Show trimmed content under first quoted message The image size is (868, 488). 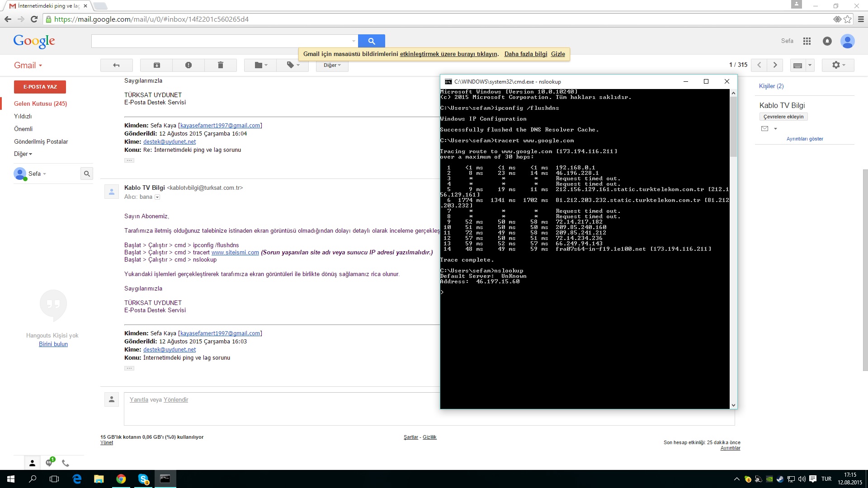pos(129,160)
